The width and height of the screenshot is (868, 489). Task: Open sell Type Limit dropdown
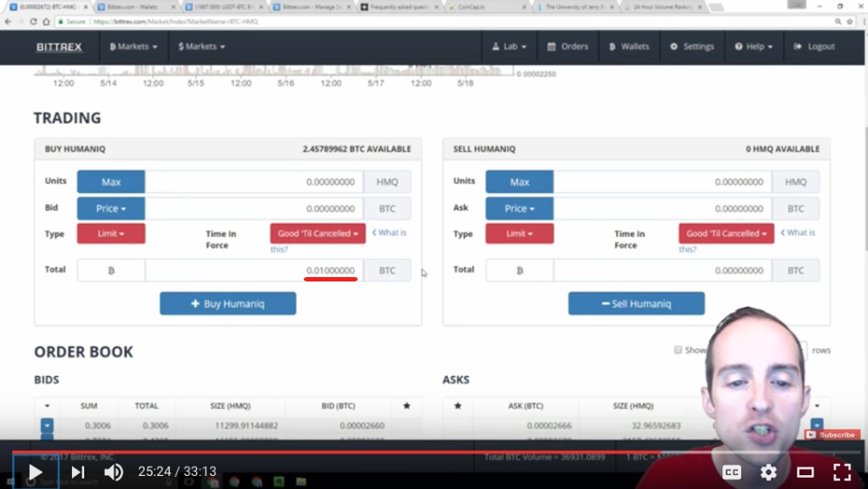[519, 234]
